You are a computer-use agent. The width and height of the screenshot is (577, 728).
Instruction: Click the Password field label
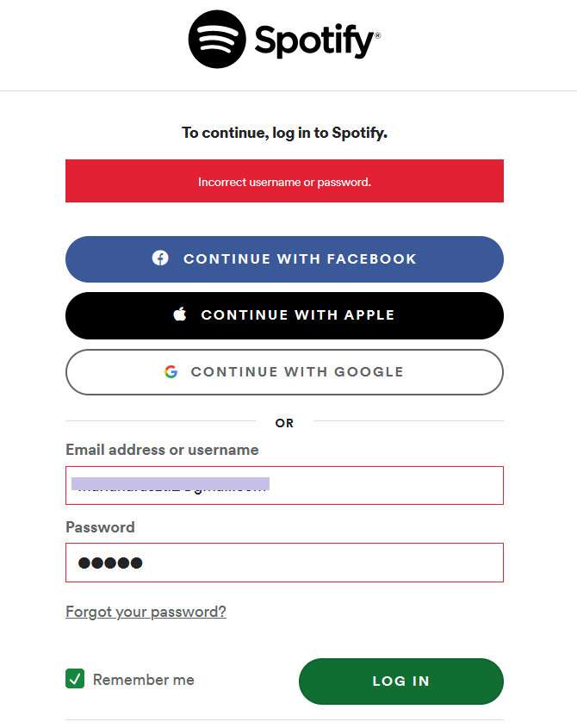(100, 527)
